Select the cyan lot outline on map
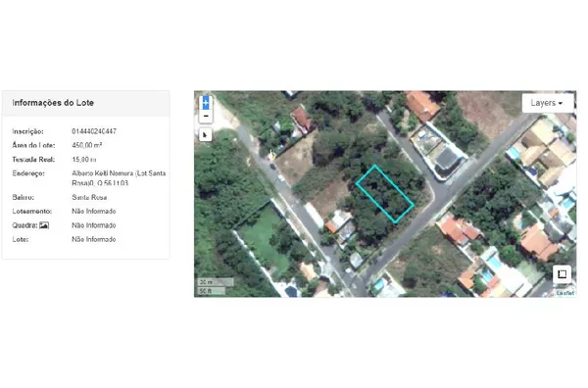 click(x=385, y=194)
